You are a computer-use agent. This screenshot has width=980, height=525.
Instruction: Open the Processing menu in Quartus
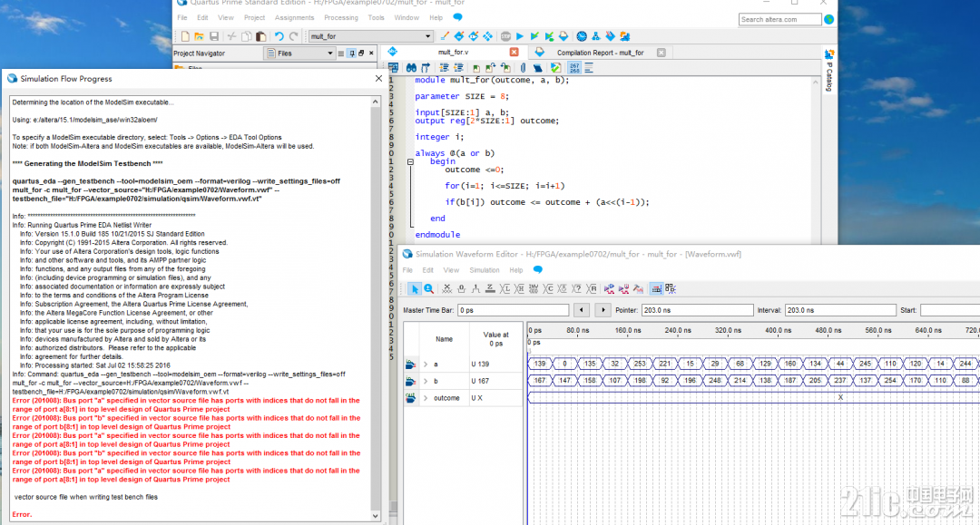tap(340, 17)
